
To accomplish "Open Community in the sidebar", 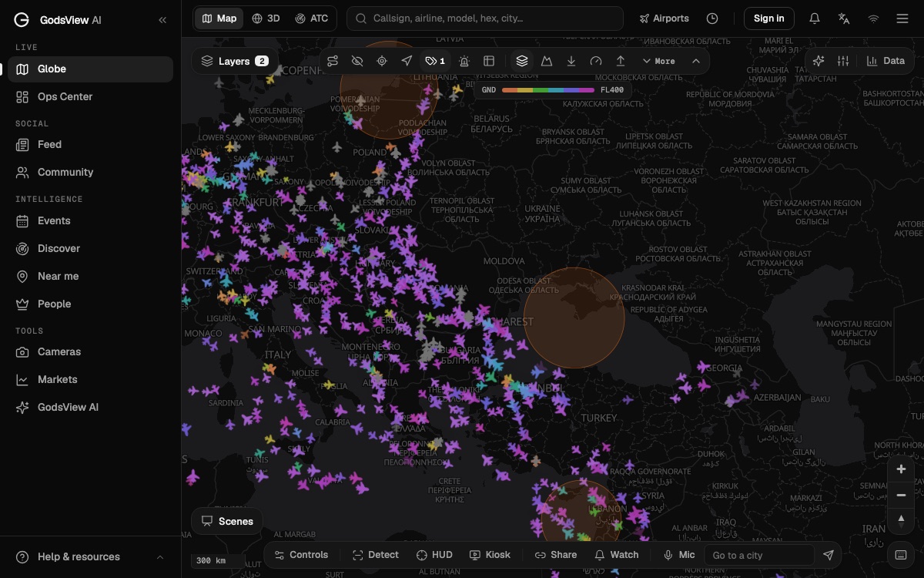I will (x=90, y=172).
